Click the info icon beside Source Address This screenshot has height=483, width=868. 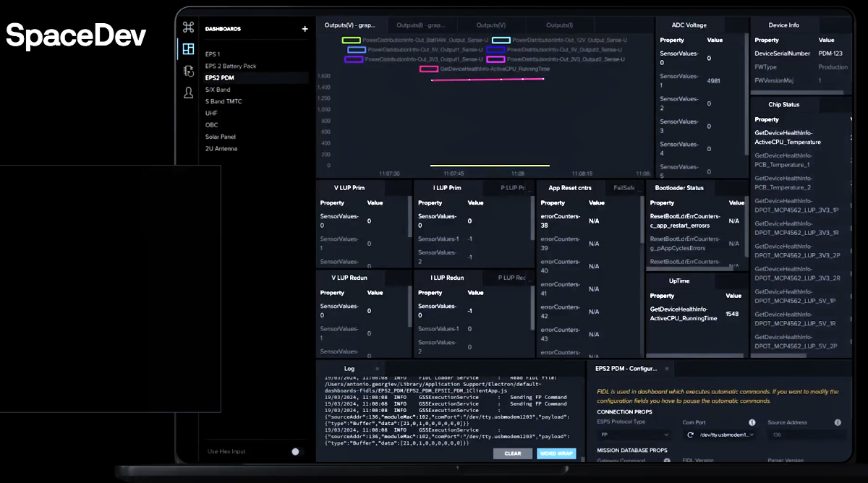pos(838,422)
